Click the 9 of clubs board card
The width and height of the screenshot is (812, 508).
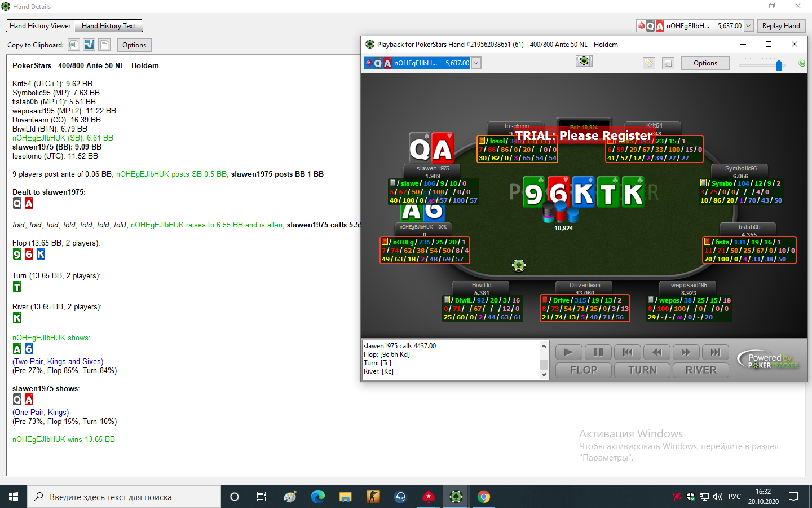click(533, 192)
